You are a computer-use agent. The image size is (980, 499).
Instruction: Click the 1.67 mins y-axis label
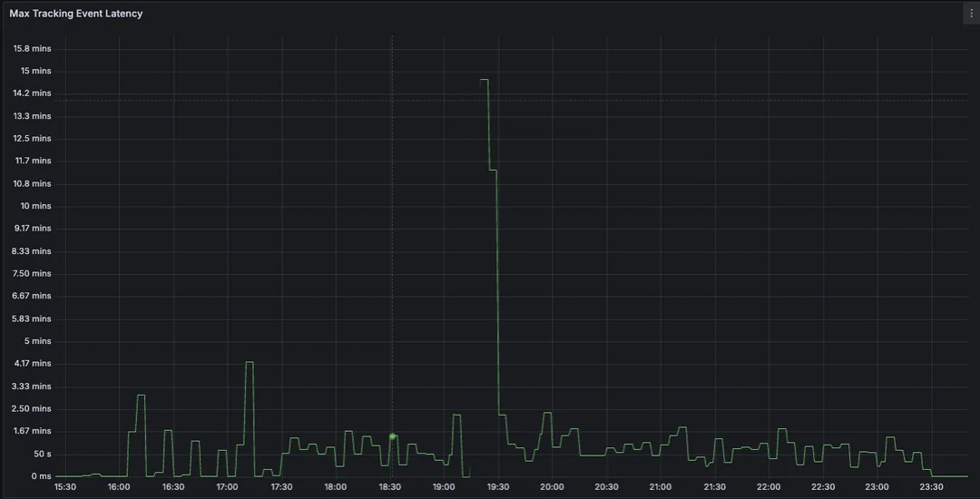click(32, 432)
